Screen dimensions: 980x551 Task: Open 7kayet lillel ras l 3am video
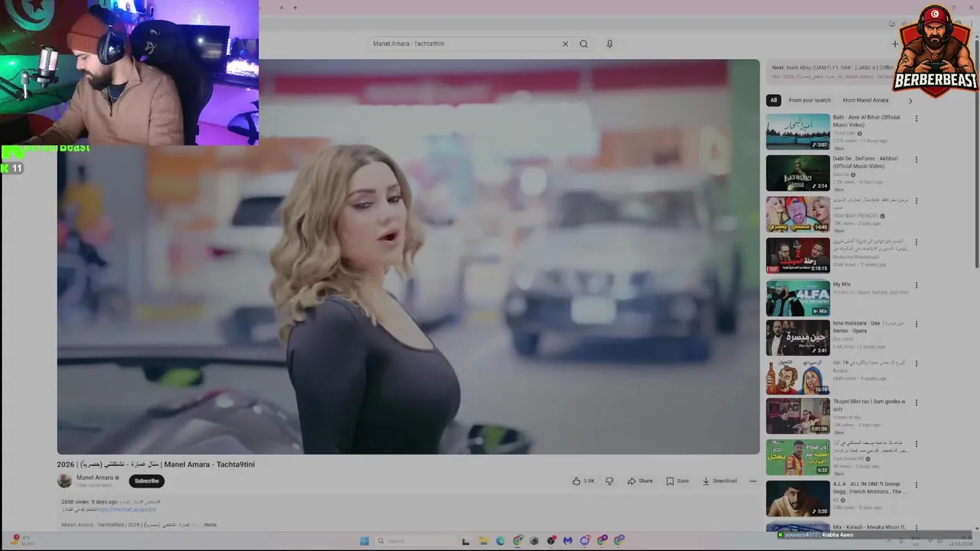(x=798, y=416)
